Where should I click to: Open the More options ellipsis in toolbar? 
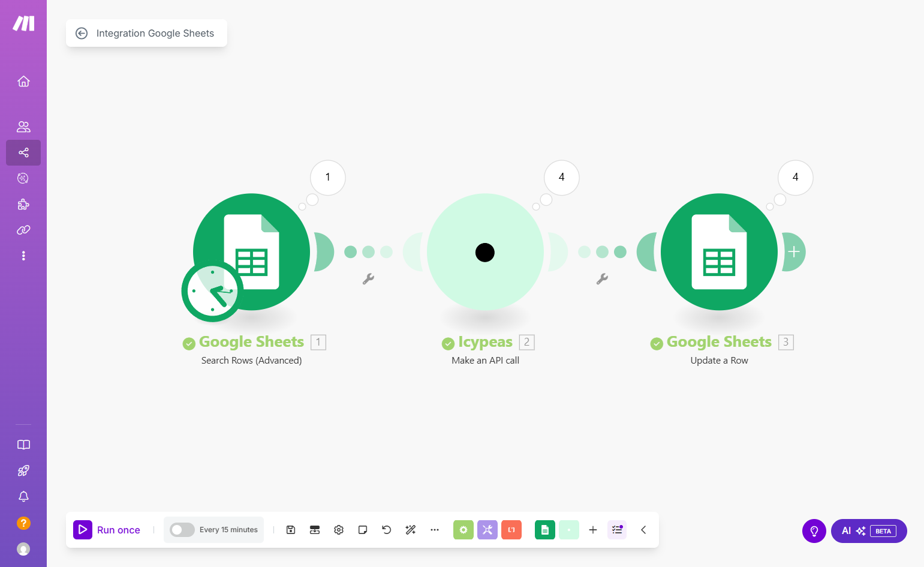coord(435,530)
